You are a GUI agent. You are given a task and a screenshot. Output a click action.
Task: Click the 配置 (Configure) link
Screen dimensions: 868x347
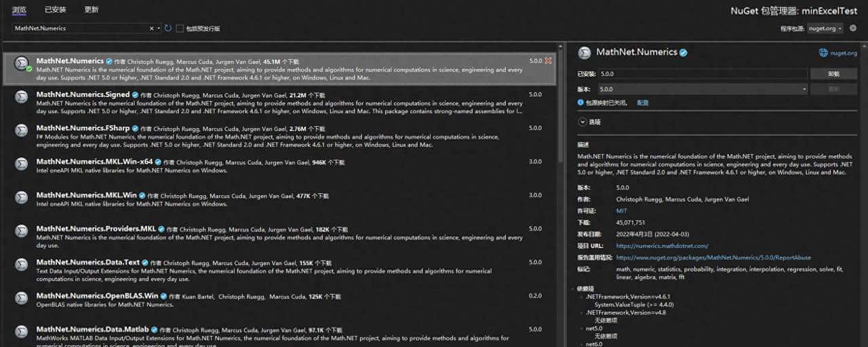pos(643,102)
